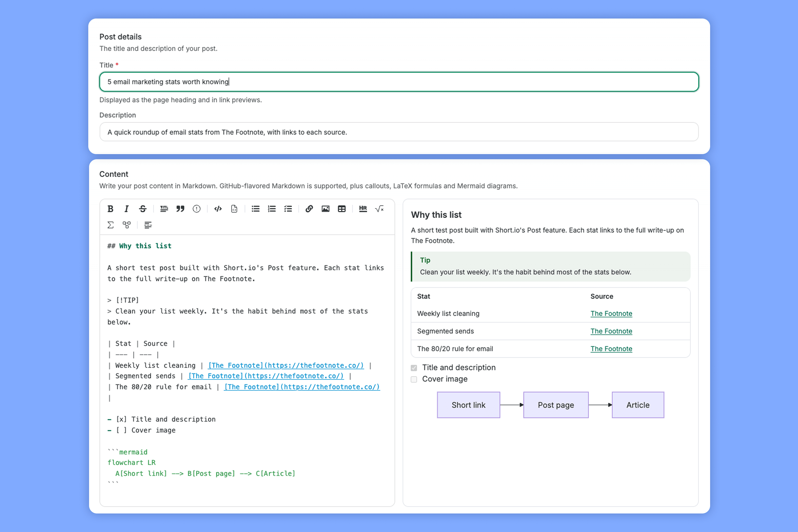Open The Footnote link for Segmented sends

point(611,331)
